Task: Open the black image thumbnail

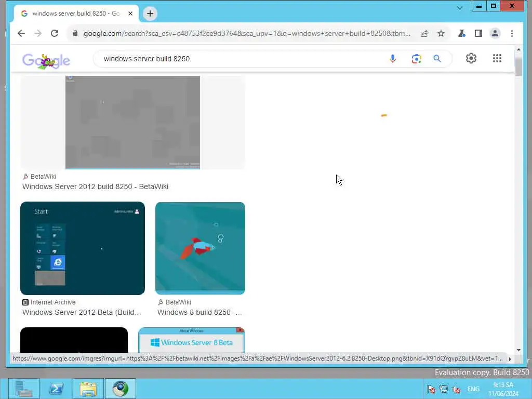Action: click(x=74, y=340)
